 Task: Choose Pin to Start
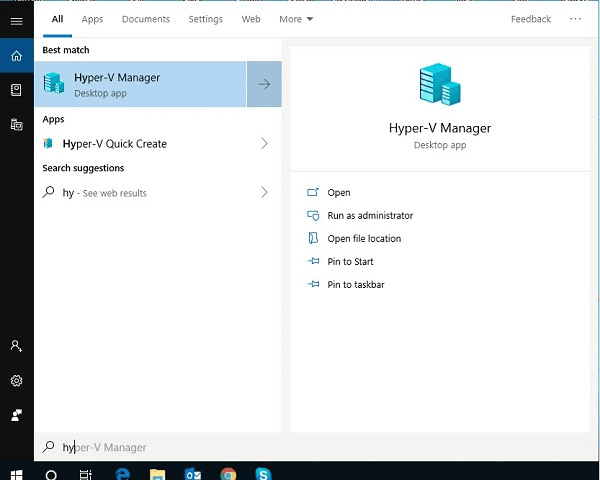[350, 261]
